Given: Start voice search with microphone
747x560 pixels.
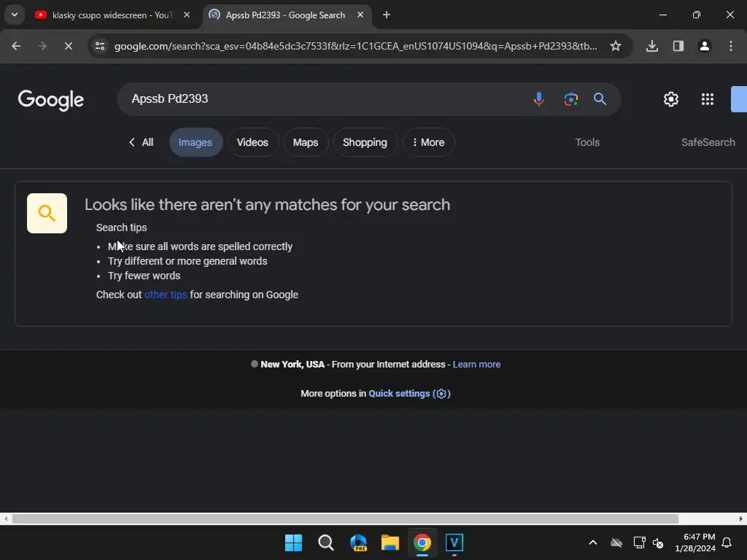Looking at the screenshot, I should (539, 99).
